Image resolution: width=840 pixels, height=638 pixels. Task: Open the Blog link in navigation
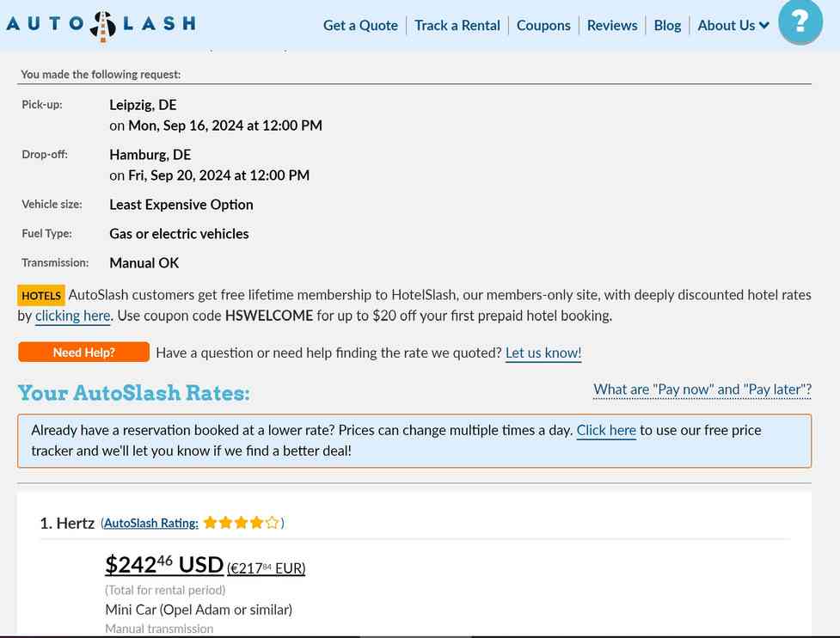point(667,25)
